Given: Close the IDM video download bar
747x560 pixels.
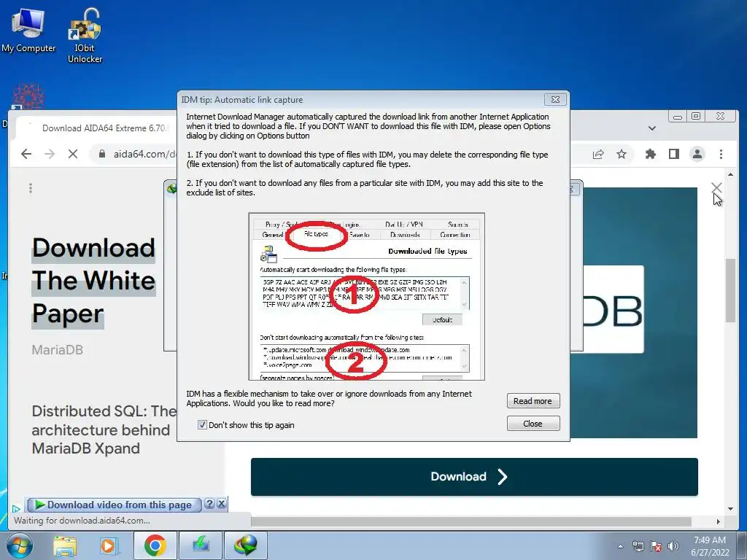Looking at the screenshot, I should [222, 504].
